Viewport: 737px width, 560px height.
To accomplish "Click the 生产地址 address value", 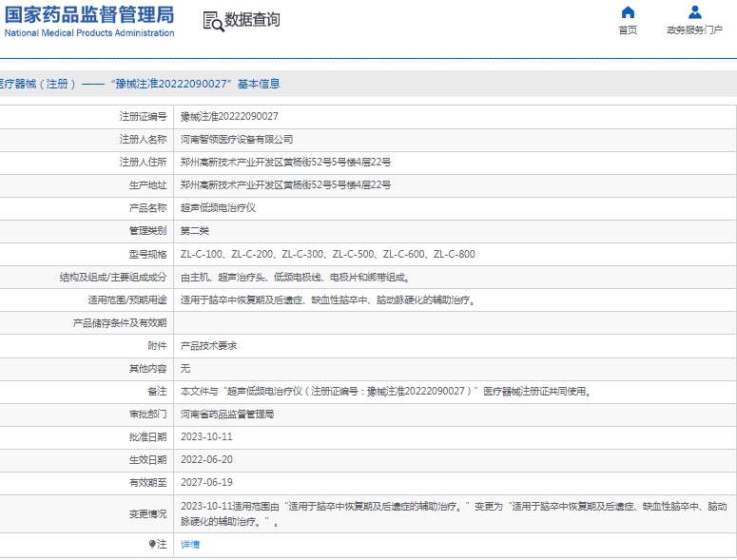I will 286,185.
